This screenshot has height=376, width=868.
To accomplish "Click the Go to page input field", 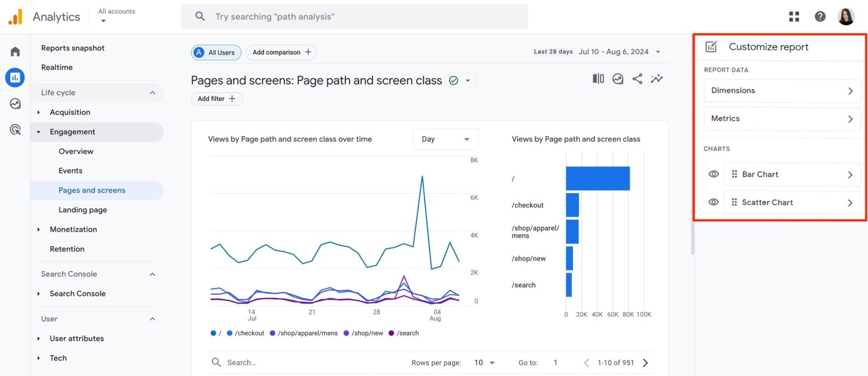I will [555, 362].
